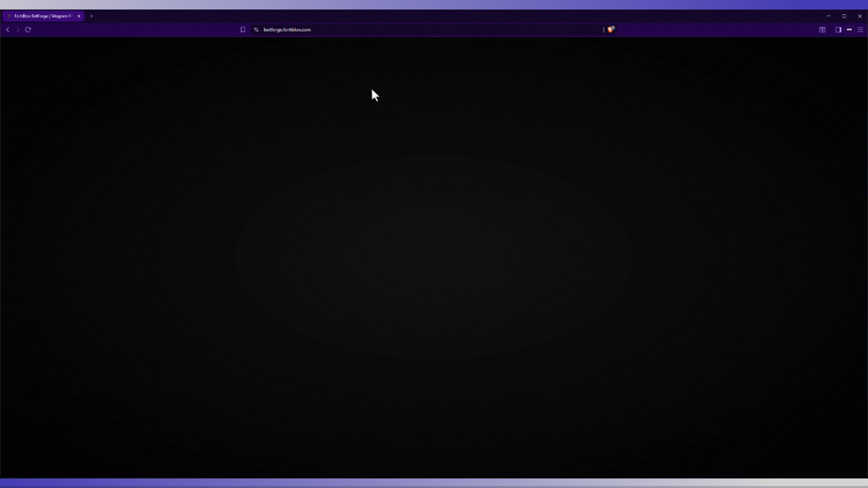Image resolution: width=868 pixels, height=488 pixels.
Task: Click the botforge.fortiblox.com address text
Action: (x=287, y=30)
